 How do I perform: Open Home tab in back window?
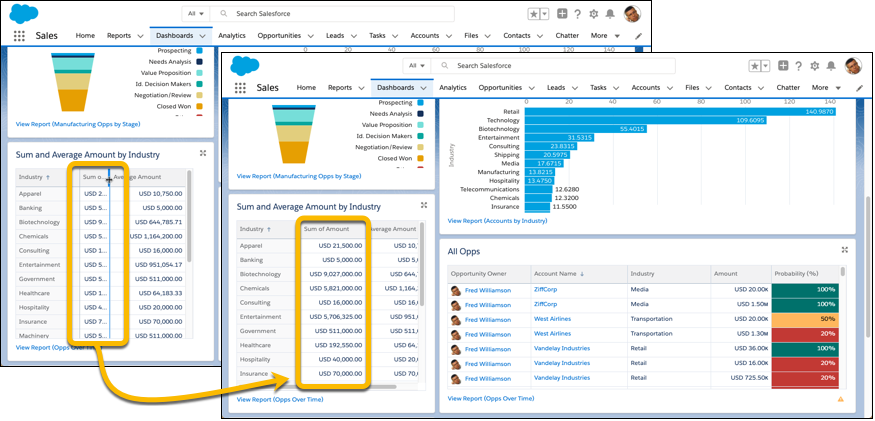click(x=85, y=36)
